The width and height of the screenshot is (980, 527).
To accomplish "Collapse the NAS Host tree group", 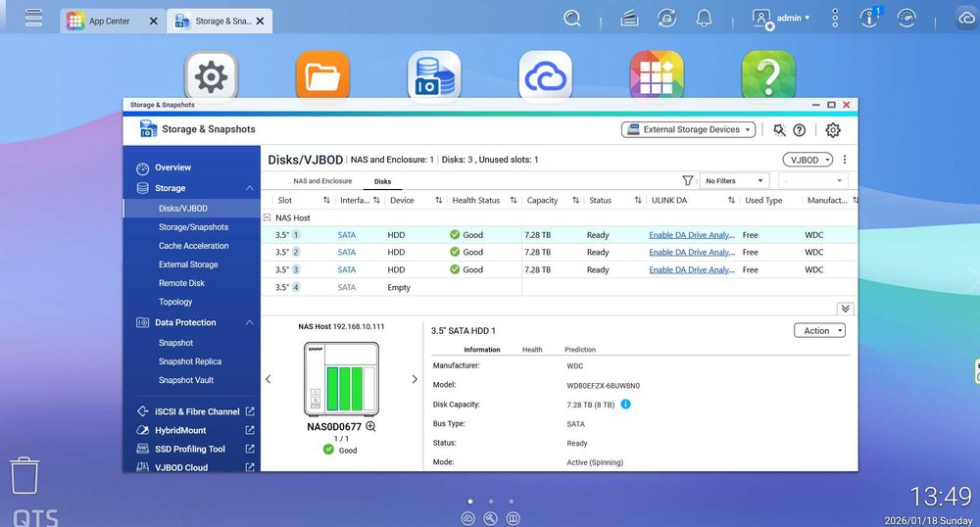I will pyautogui.click(x=267, y=217).
